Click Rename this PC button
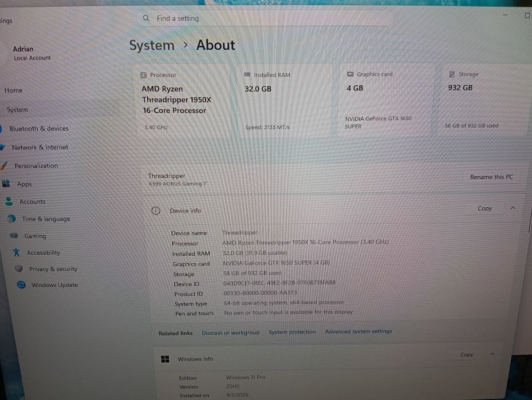This screenshot has width=532, height=400. pyautogui.click(x=491, y=177)
